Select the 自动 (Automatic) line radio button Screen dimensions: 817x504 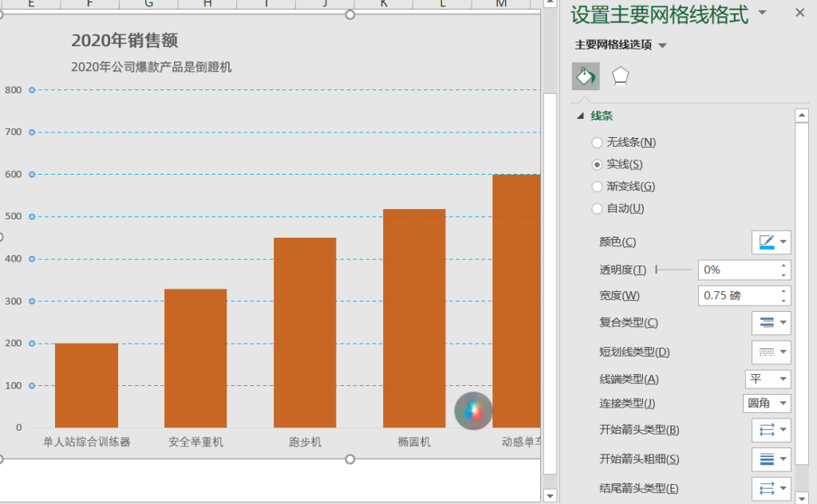coord(597,209)
